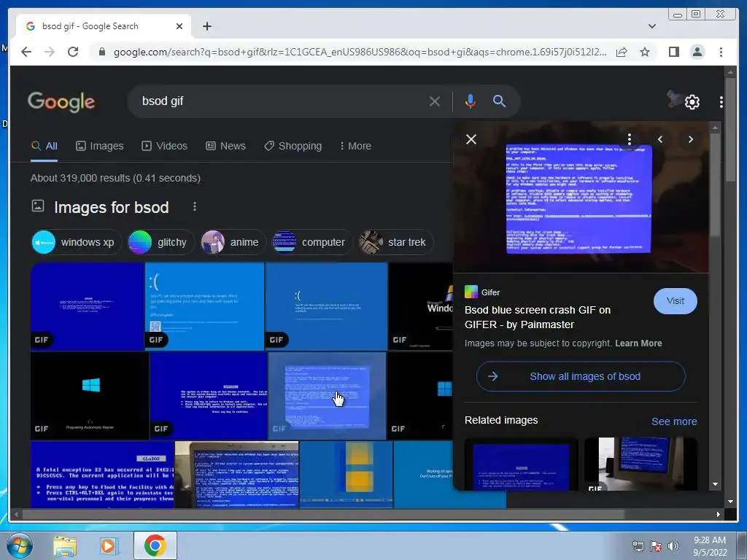747x560 pixels.
Task: Launch Windows Media Player from taskbar
Action: pos(108,545)
